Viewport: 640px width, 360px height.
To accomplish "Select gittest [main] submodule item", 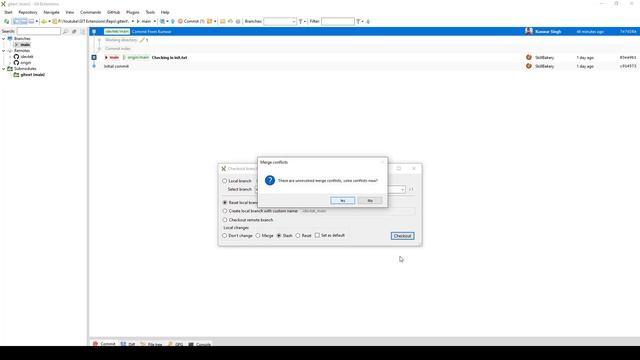I will coord(32,75).
